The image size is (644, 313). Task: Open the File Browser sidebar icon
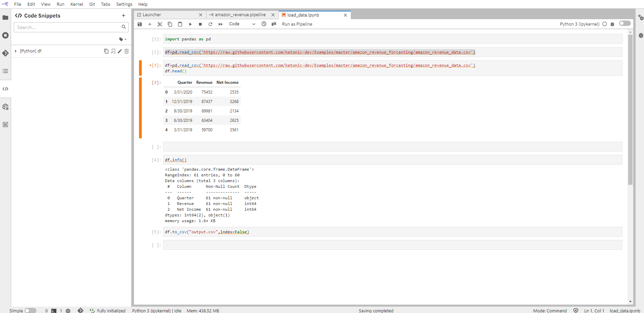(5, 18)
